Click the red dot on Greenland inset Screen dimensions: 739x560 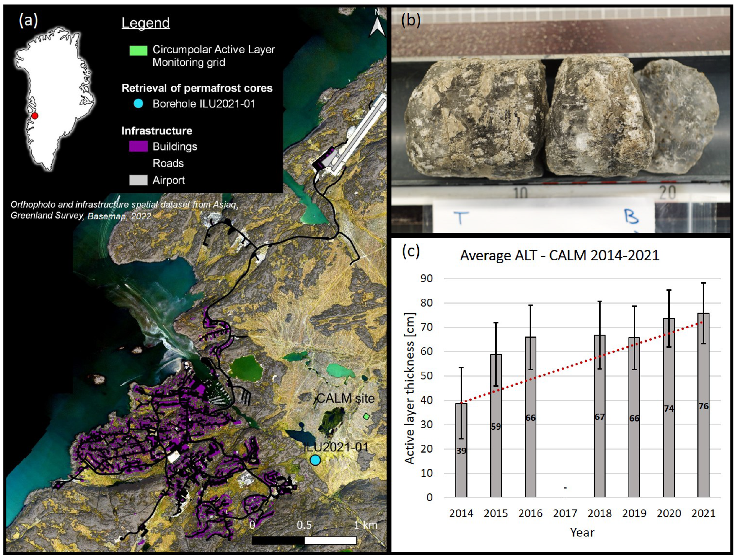35,116
